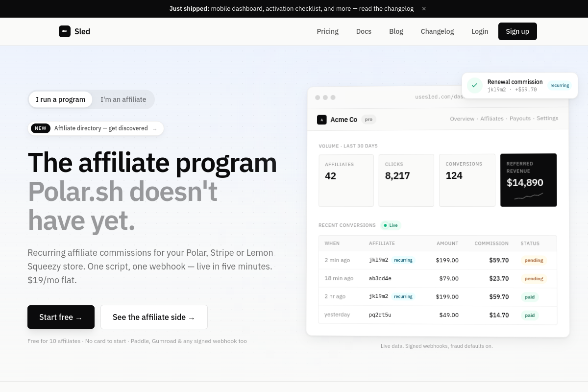
Task: Click affiliate pq2rt5u in the table
Action: point(380,315)
